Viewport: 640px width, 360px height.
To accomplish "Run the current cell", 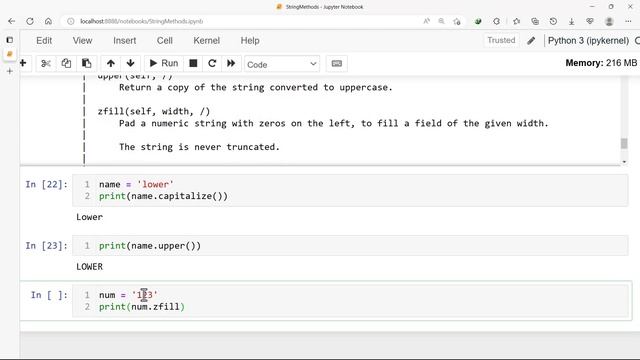I will point(164,63).
